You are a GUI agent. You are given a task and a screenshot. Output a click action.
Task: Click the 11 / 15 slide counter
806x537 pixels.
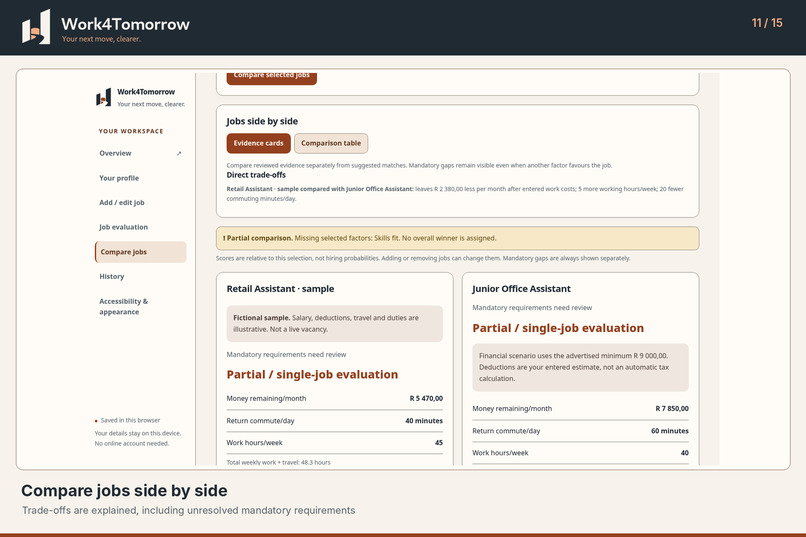[x=766, y=23]
